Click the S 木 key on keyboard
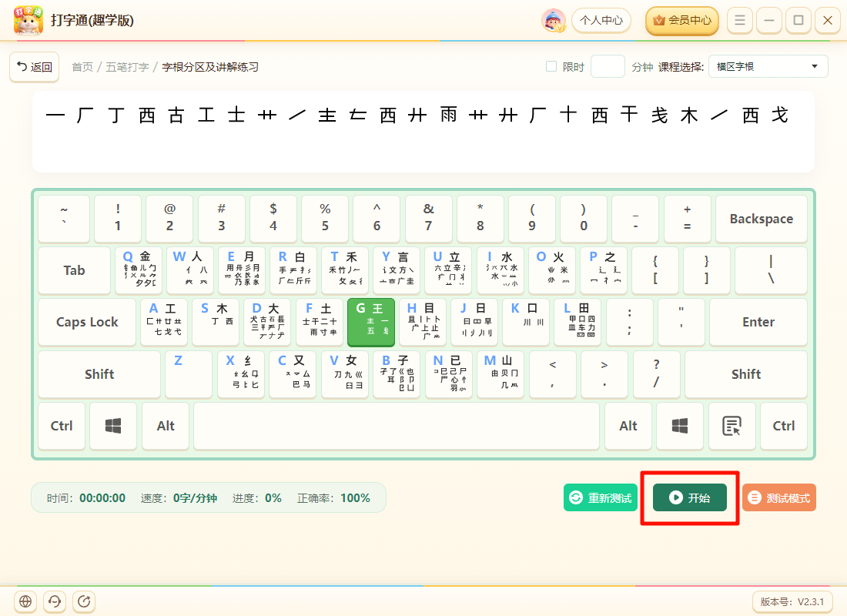847x616 pixels. [x=216, y=322]
